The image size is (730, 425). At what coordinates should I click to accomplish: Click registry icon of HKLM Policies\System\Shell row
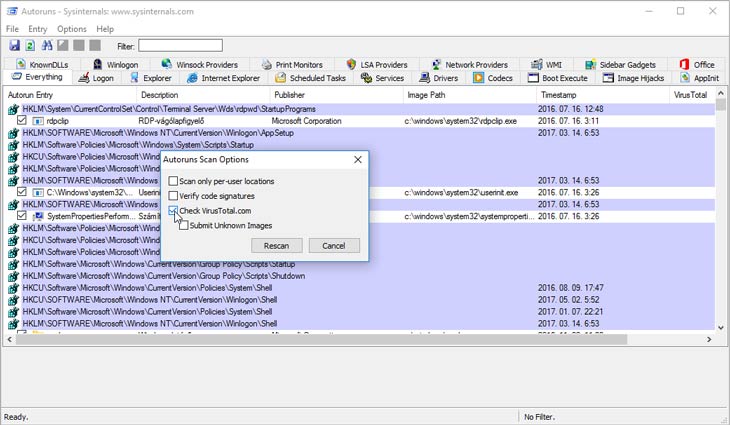tap(13, 312)
